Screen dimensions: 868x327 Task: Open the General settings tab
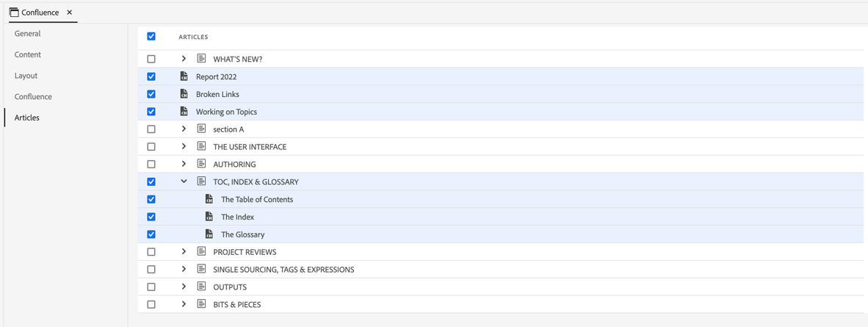coord(28,34)
